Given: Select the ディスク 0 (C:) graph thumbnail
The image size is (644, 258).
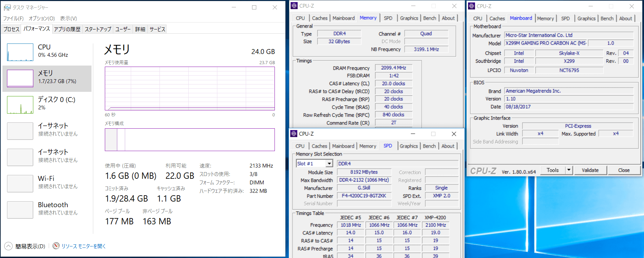Looking at the screenshot, I should (x=20, y=105).
